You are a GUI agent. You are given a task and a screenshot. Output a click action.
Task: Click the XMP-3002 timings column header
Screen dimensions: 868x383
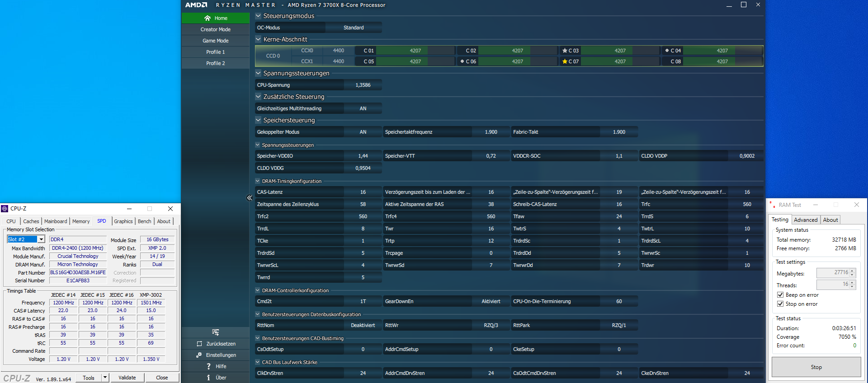(151, 295)
